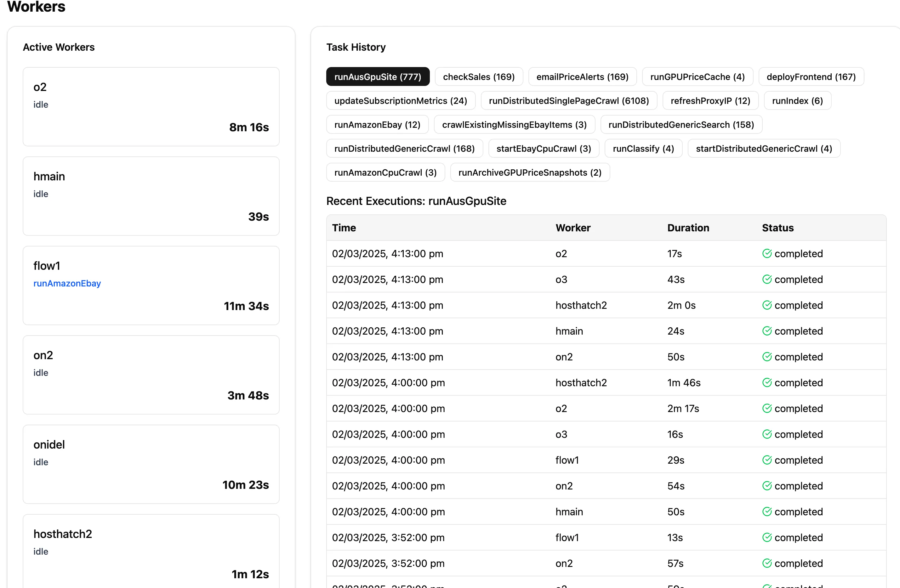900x588 pixels.
Task: Open the emailPriceAlerts task history
Action: 582,77
